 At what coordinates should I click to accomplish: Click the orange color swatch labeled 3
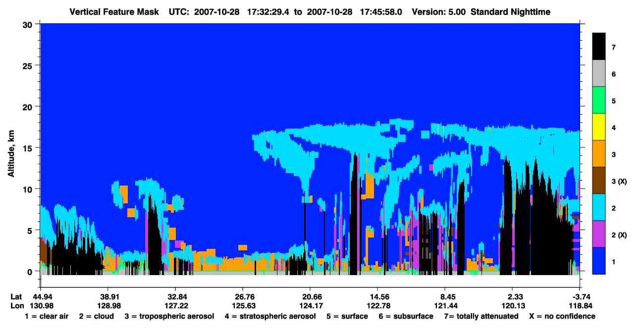pos(599,154)
